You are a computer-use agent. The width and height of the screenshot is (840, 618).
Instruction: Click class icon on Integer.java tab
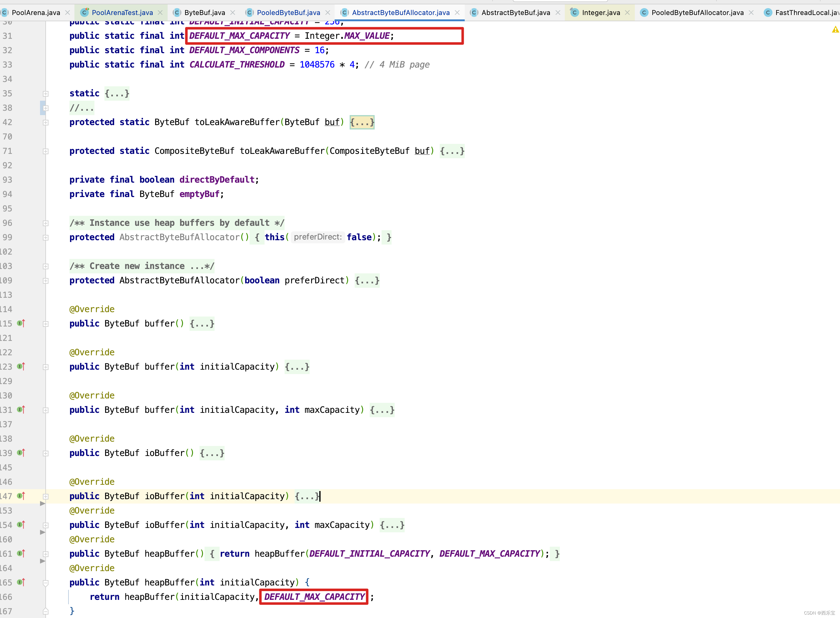[x=574, y=12]
